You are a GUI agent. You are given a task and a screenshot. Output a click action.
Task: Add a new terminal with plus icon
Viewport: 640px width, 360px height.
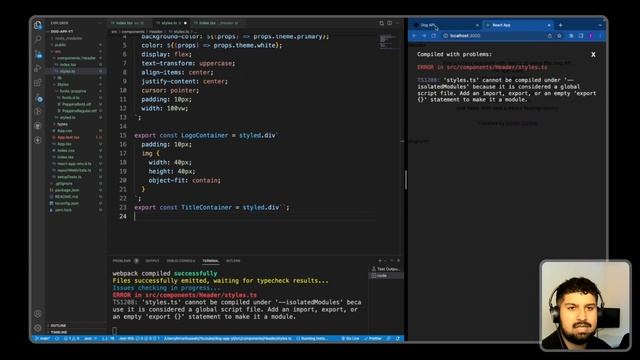380,260
